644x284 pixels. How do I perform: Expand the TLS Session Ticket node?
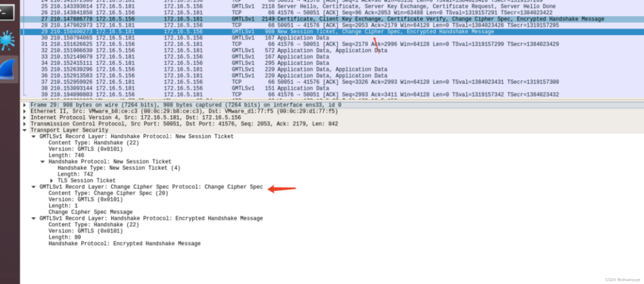52,180
